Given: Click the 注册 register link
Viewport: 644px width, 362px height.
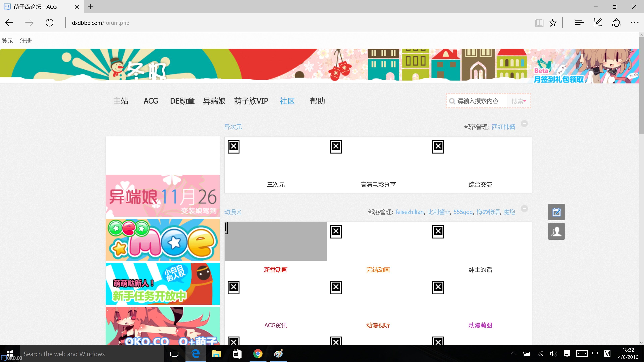Looking at the screenshot, I should pos(26,40).
